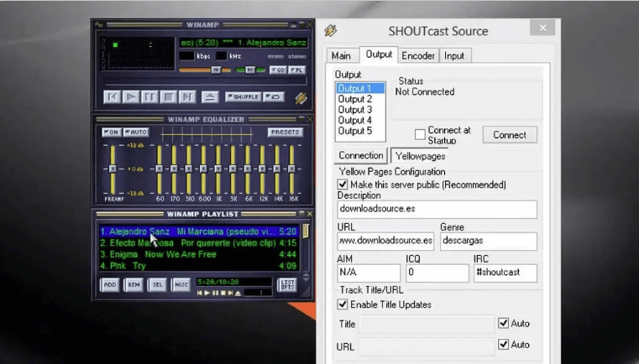The image size is (639, 364).
Task: Open Winamp main menu icon in title bar
Action: (x=99, y=25)
